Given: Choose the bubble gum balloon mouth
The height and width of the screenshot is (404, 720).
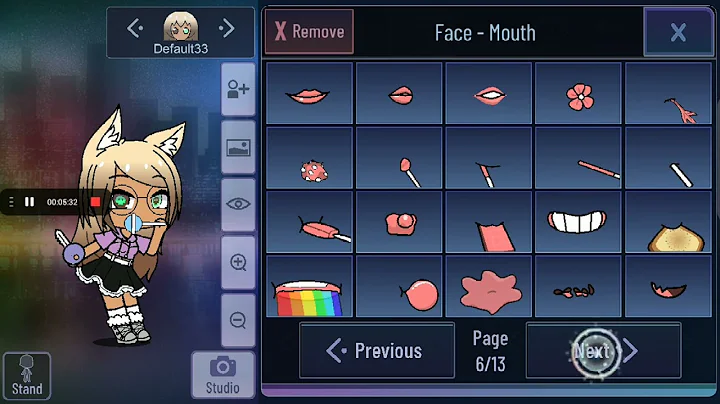Looking at the screenshot, I should tap(399, 286).
